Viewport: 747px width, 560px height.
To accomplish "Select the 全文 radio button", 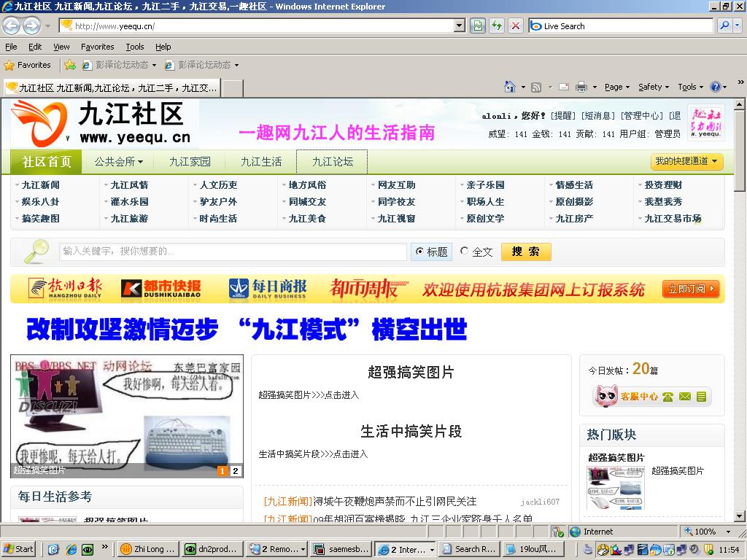I will 464,252.
